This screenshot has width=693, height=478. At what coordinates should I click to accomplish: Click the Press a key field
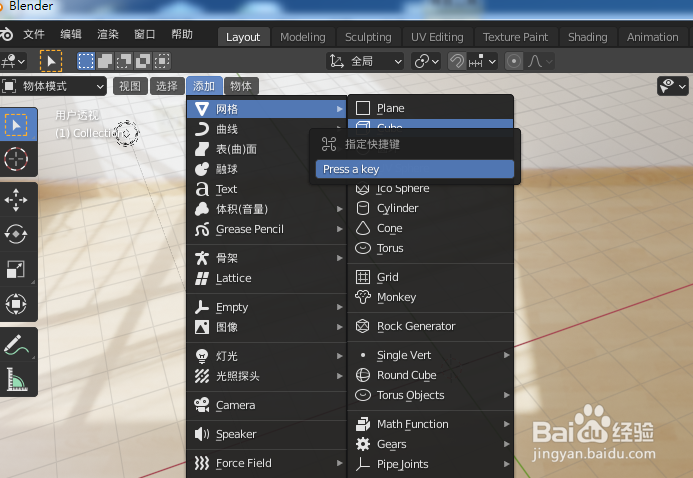pos(415,169)
